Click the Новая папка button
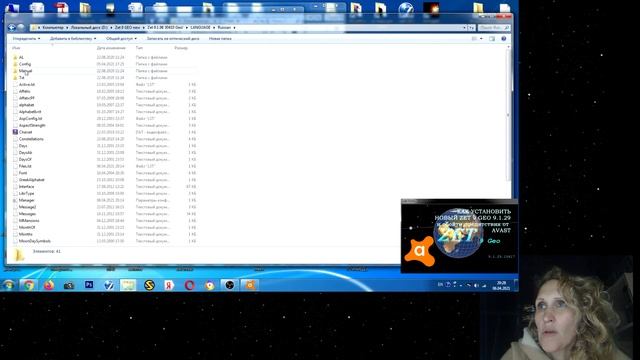The width and height of the screenshot is (640, 360). (220, 38)
